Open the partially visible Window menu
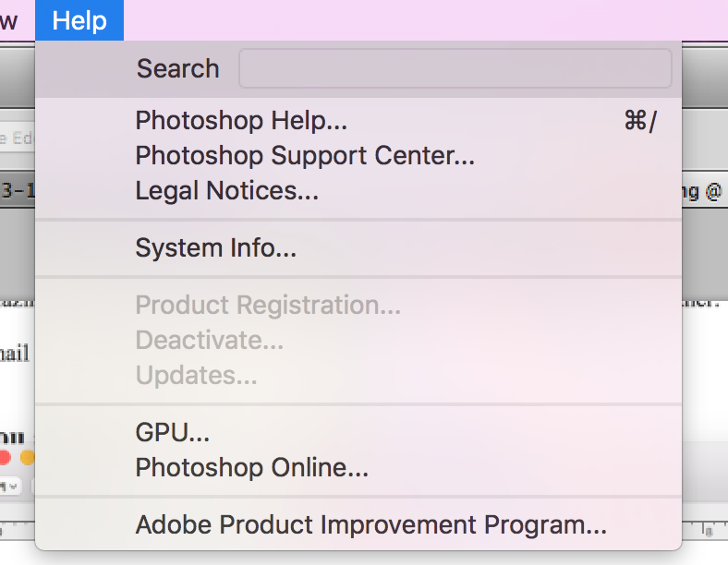 pyautogui.click(x=9, y=20)
